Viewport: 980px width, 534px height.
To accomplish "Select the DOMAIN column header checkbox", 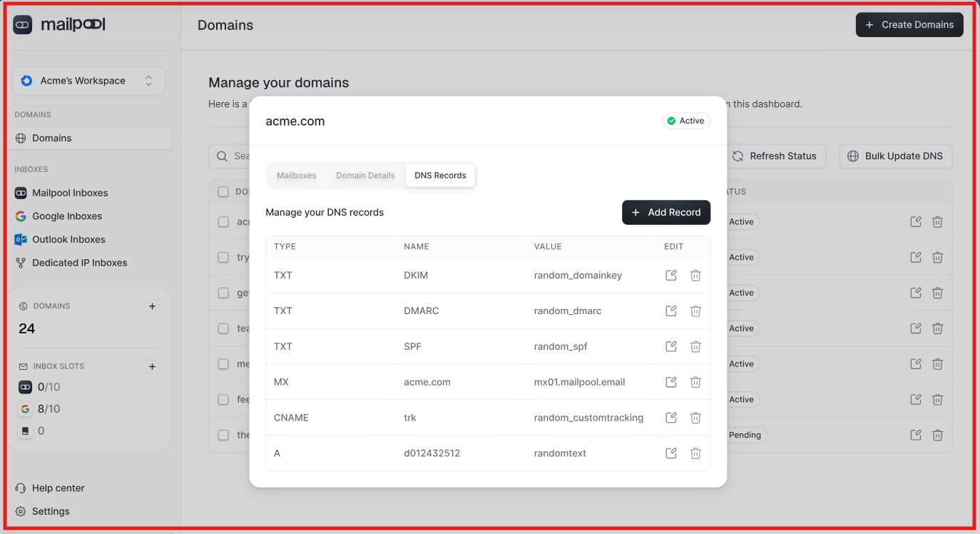I will (223, 191).
